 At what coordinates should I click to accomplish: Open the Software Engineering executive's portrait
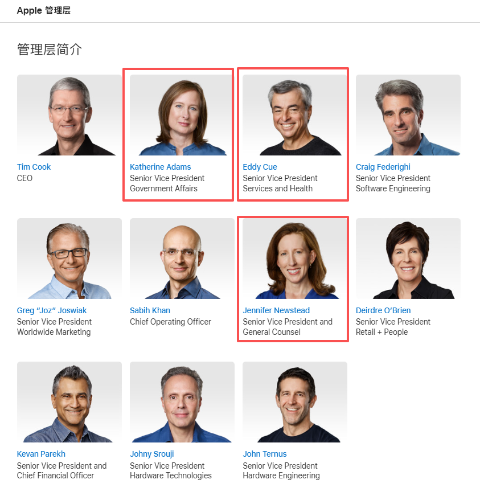[x=408, y=115]
